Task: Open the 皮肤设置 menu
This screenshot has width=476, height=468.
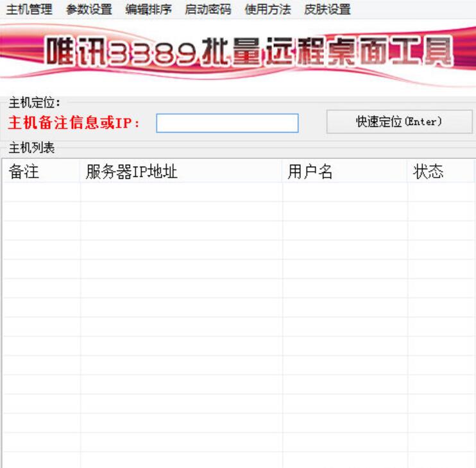Action: click(x=327, y=10)
